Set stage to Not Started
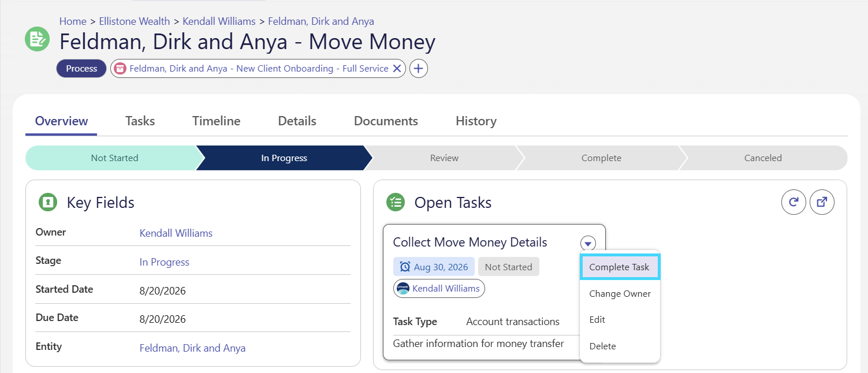This screenshot has width=868, height=373. [114, 158]
